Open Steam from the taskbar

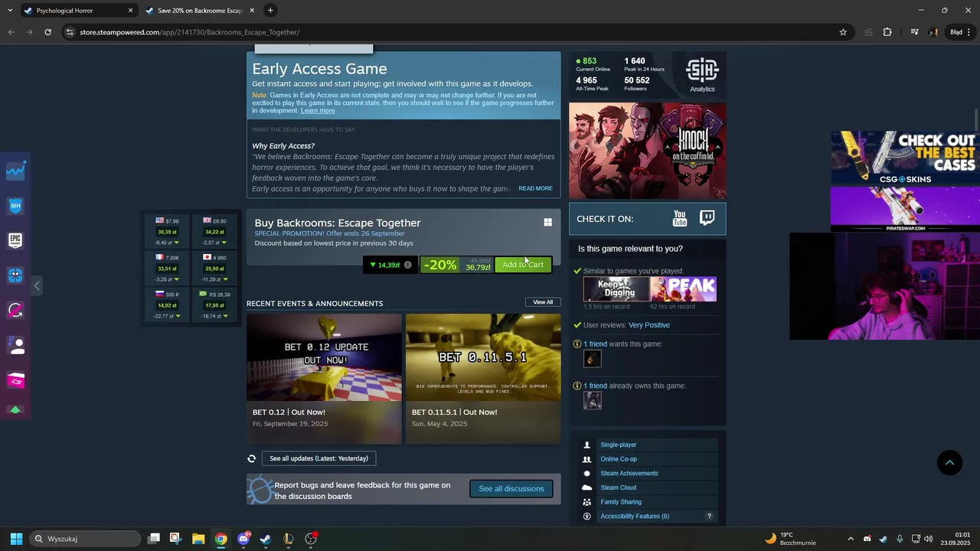pyautogui.click(x=266, y=539)
